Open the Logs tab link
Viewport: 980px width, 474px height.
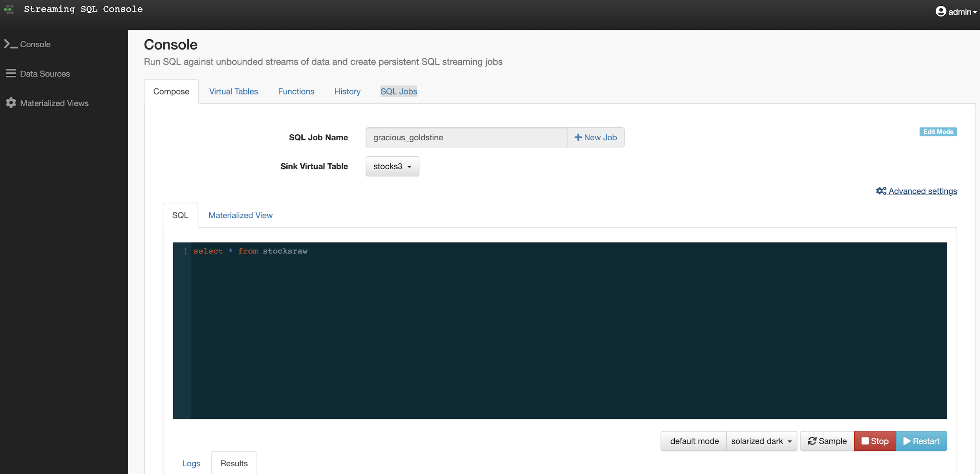191,463
